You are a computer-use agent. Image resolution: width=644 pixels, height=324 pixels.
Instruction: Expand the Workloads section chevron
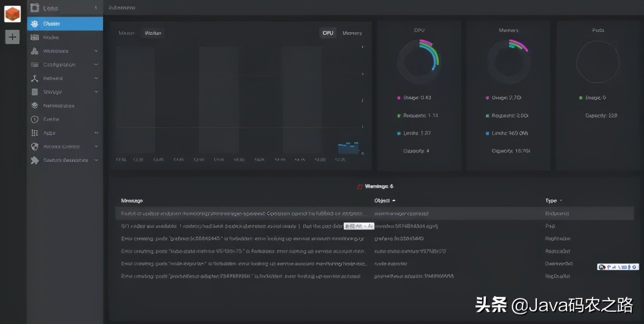[96, 51]
